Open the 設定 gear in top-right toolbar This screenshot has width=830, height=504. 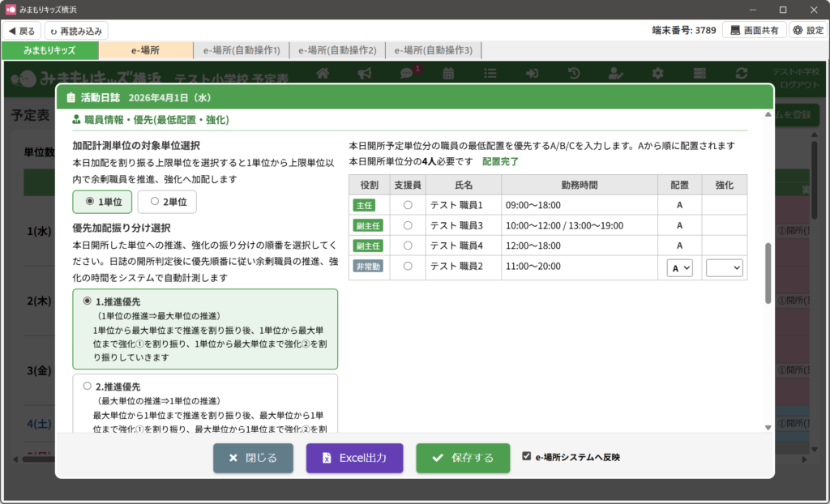tap(807, 31)
